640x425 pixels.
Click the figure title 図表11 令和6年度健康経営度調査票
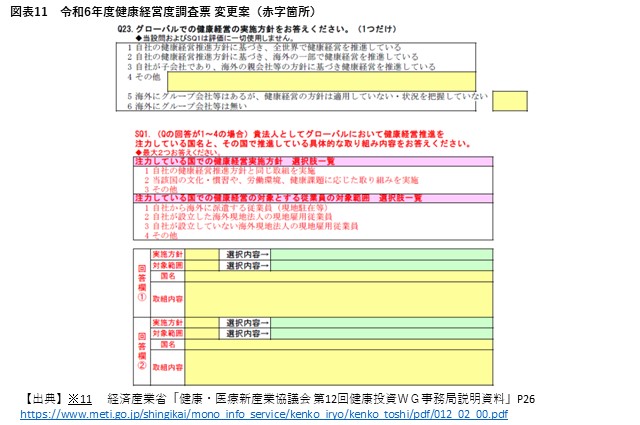pyautogui.click(x=163, y=11)
